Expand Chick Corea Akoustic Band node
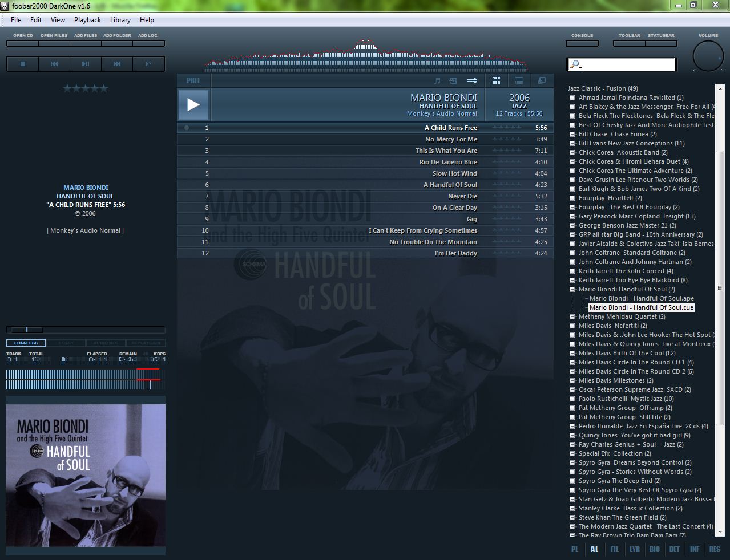730x560 pixels. pyautogui.click(x=572, y=152)
